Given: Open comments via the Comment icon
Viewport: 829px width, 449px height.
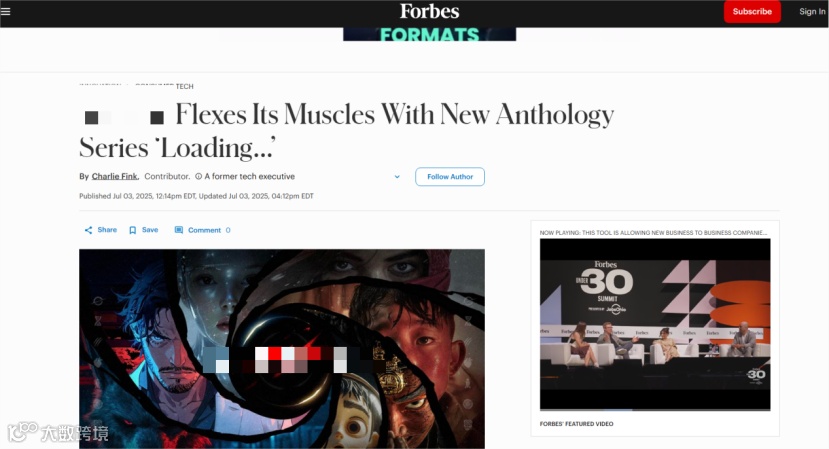Looking at the screenshot, I should [179, 230].
